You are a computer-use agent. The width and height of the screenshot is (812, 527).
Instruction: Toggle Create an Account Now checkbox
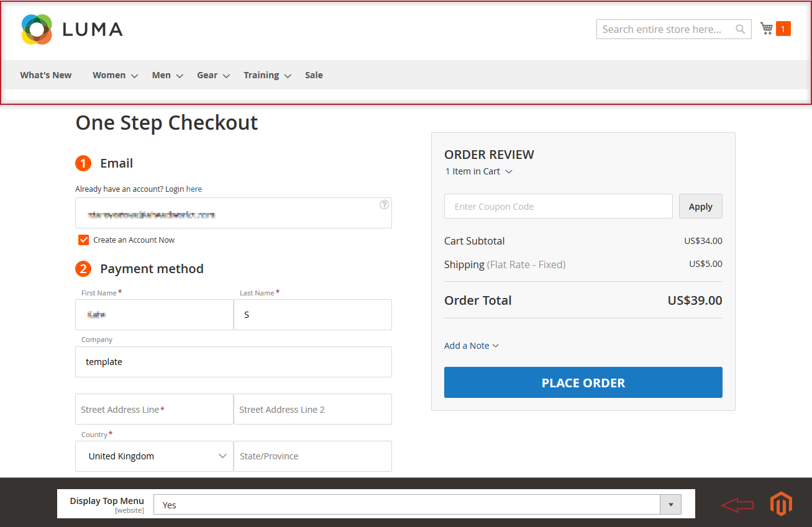pos(83,240)
